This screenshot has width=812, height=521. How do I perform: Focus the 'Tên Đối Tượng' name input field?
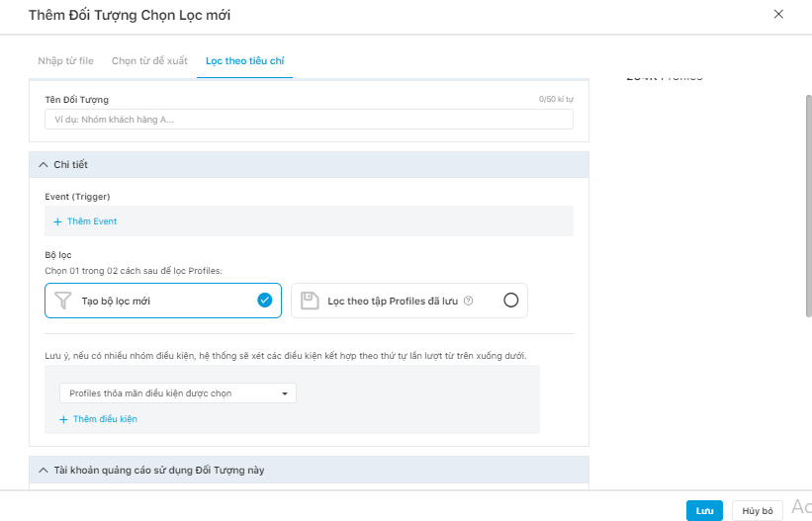click(309, 119)
